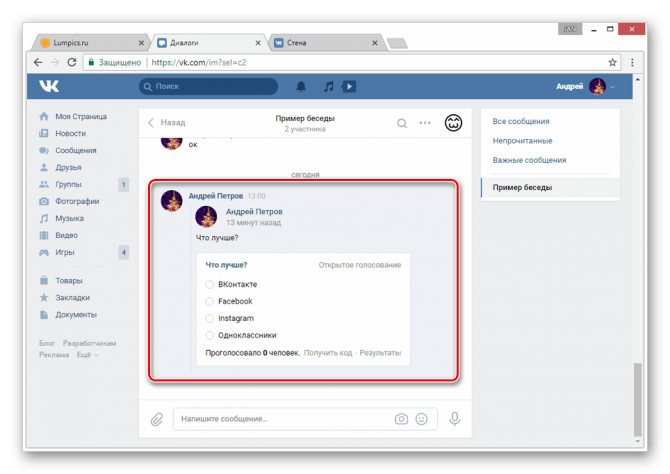Viewport: 670px width, 474px height.
Task: Open Непрочитанные filter
Action: point(522,141)
